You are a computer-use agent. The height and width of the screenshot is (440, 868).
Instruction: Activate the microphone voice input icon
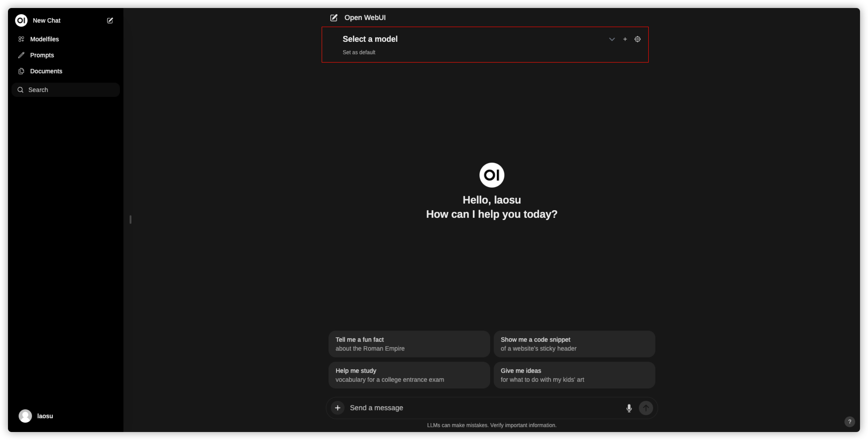(629, 408)
